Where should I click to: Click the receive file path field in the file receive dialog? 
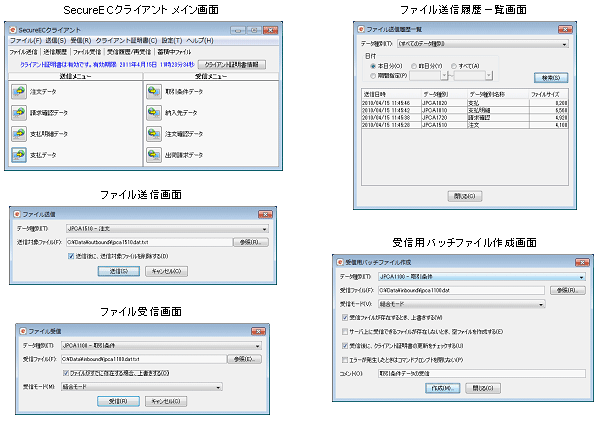(x=144, y=359)
